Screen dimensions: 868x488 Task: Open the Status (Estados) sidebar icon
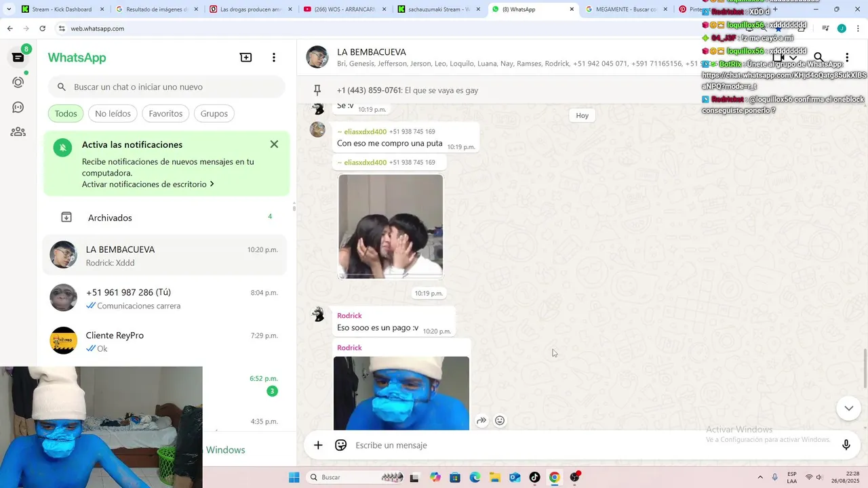pyautogui.click(x=18, y=82)
